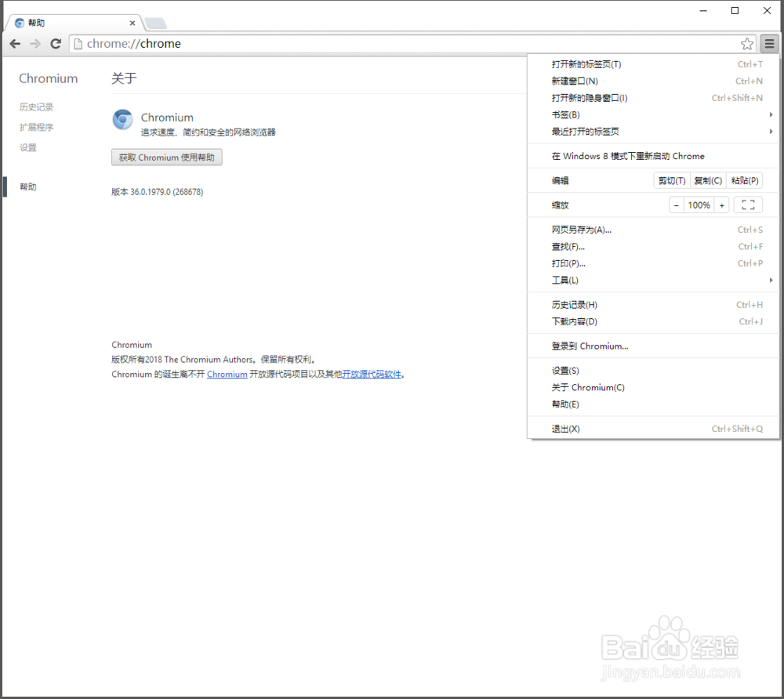Image resolution: width=784 pixels, height=699 pixels.
Task: Minimize the browser window
Action: click(x=703, y=10)
